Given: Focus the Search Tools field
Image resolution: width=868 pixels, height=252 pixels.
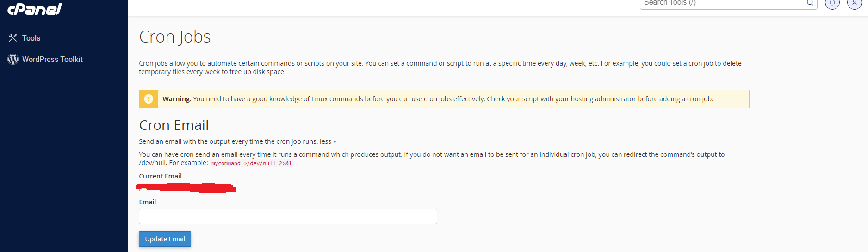Looking at the screenshot, I should tap(722, 3).
